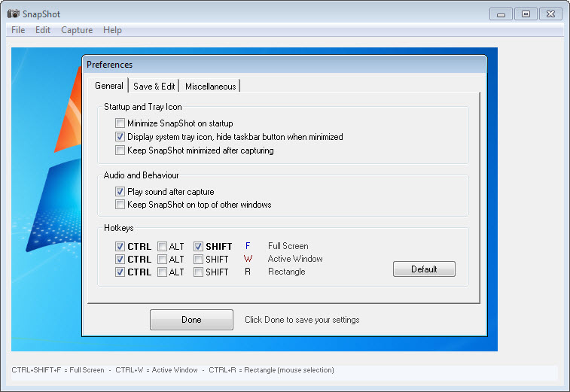Image resolution: width=570 pixels, height=392 pixels.
Task: Click 'Click Done to save your settings' text
Action: (x=302, y=320)
